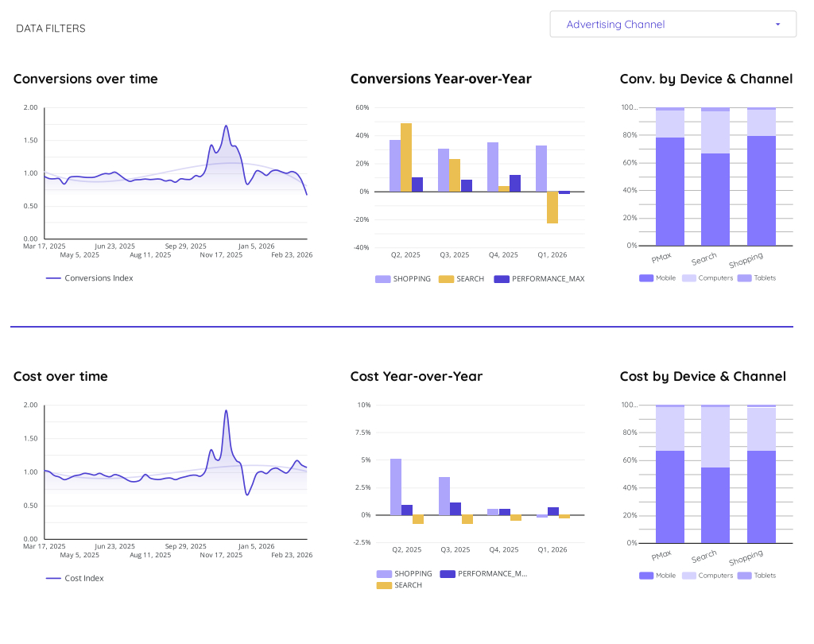
Task: Click Shopping computers segment in Cost by Device chart
Action: point(761,429)
